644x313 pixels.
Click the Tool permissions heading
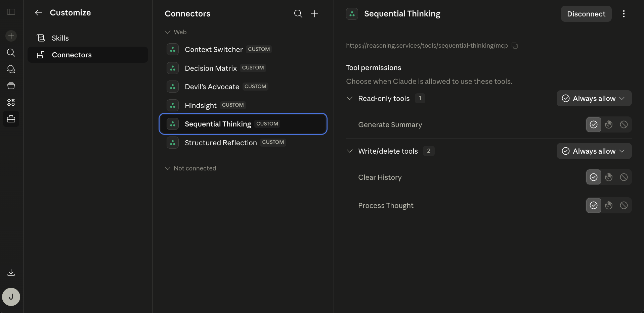(x=374, y=68)
